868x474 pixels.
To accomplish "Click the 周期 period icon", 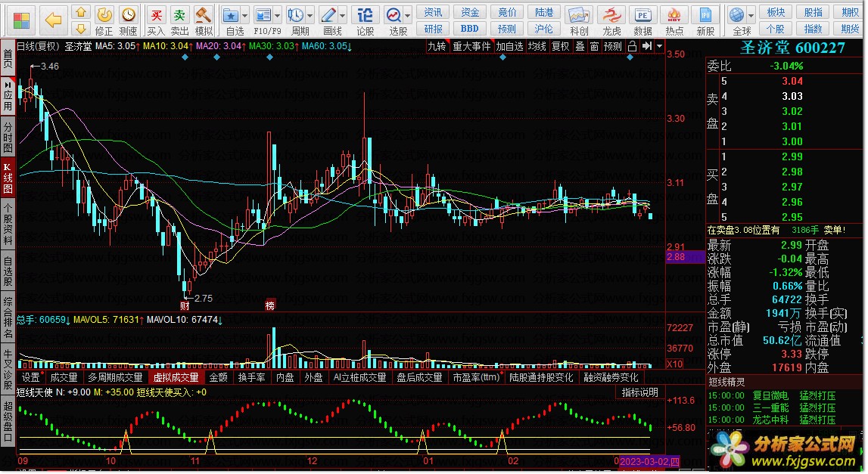I will click(296, 15).
